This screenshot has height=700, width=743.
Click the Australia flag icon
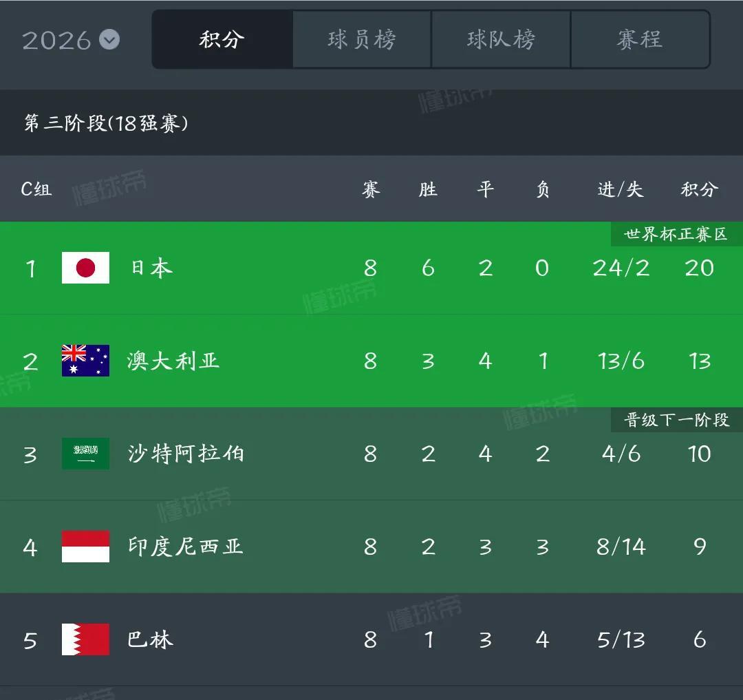coord(85,361)
